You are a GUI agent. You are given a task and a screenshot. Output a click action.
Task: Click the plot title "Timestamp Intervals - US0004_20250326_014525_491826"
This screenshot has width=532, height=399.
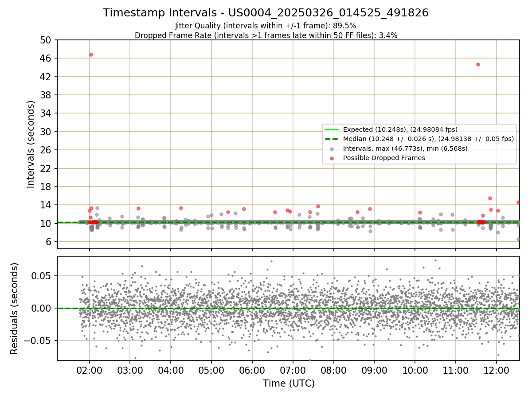pyautogui.click(x=266, y=13)
